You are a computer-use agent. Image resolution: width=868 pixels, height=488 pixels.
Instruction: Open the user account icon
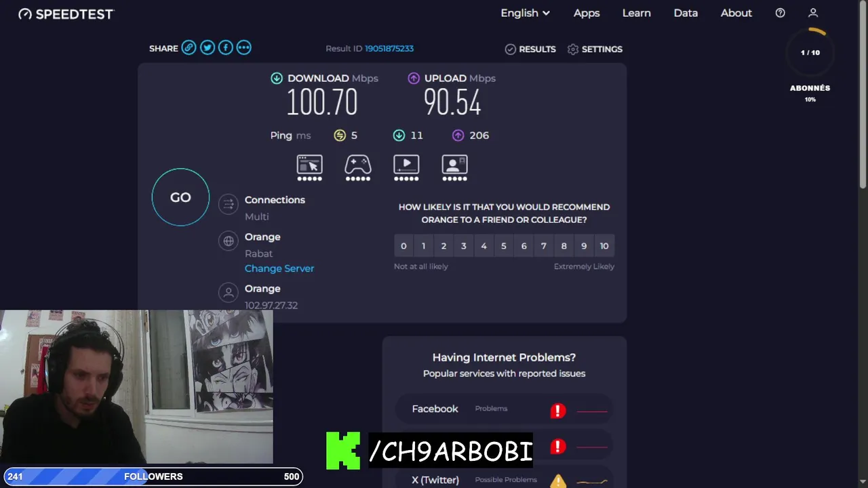(813, 13)
